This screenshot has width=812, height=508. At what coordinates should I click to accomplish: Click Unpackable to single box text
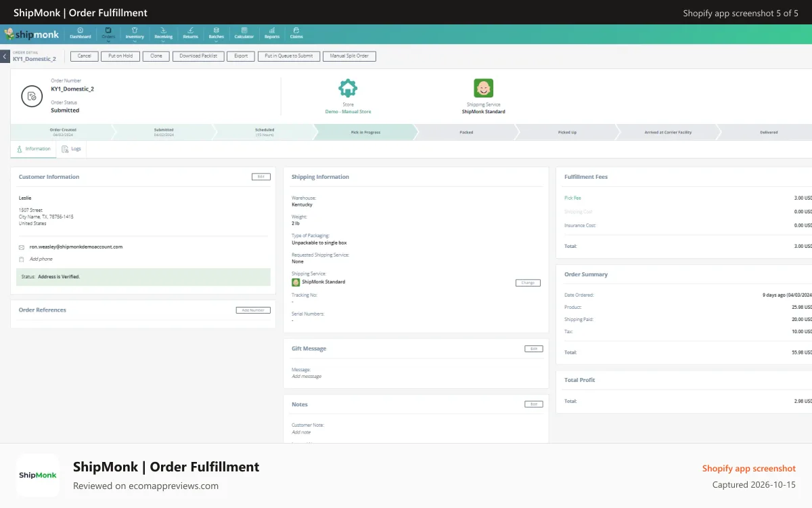(x=319, y=242)
